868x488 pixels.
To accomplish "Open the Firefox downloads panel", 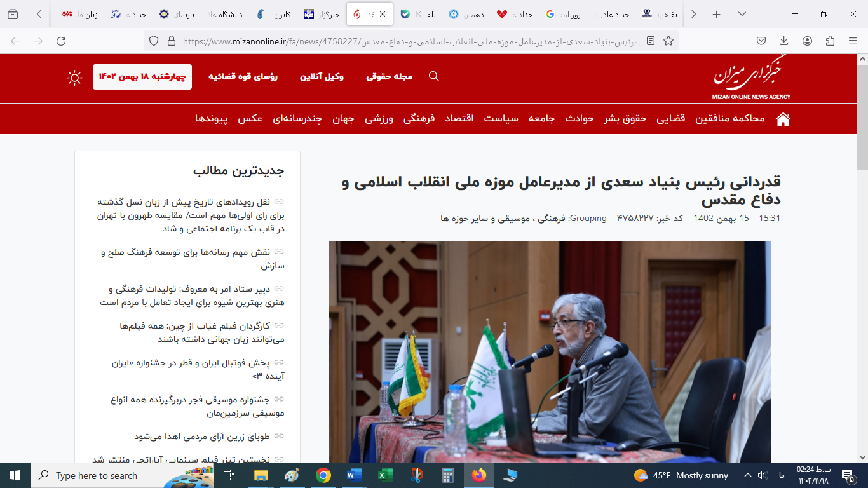I will [784, 41].
